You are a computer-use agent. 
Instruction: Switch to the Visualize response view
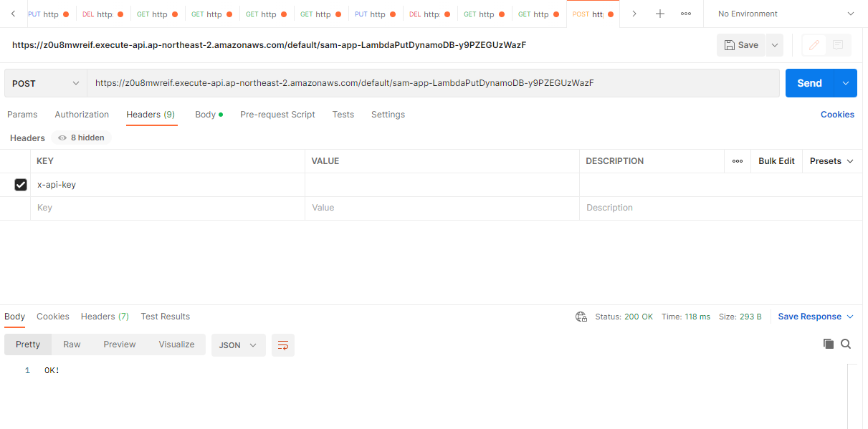click(176, 344)
